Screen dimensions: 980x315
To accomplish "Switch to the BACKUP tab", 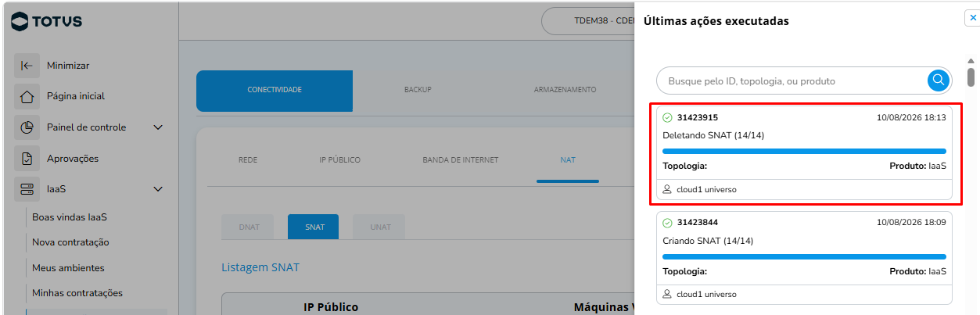I will [x=418, y=90].
